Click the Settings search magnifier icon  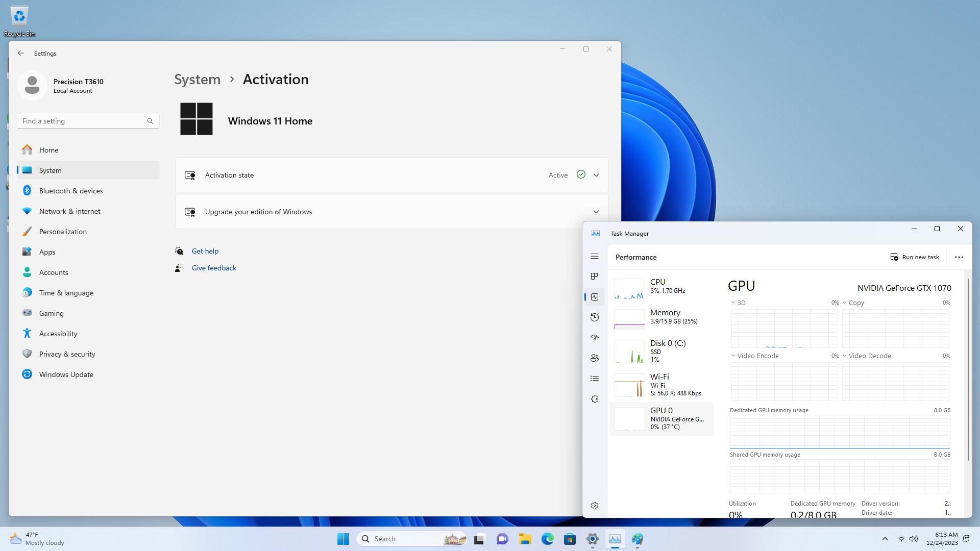click(150, 121)
